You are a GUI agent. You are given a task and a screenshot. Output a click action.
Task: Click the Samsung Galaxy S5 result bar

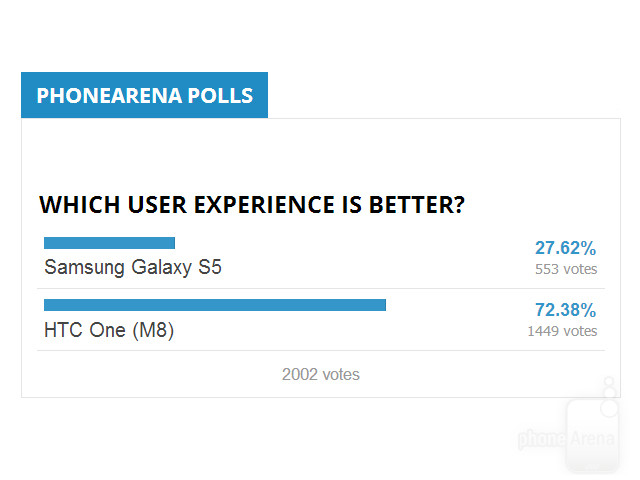pos(109,243)
